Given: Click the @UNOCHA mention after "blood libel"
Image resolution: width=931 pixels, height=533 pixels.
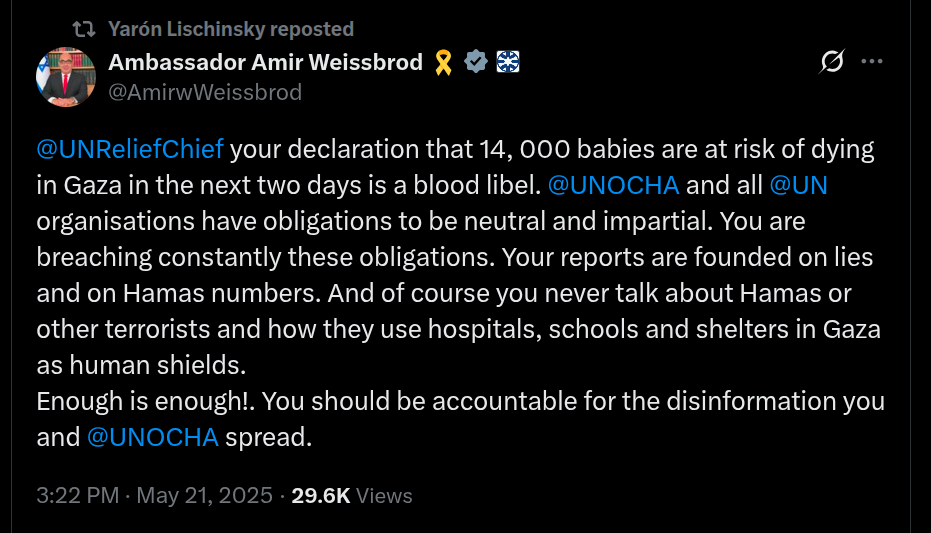Looking at the screenshot, I should pos(614,185).
